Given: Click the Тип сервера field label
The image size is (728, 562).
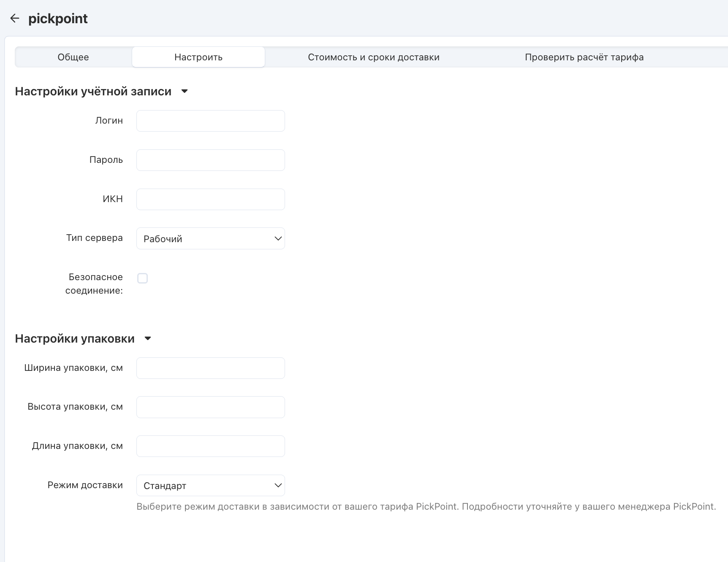Looking at the screenshot, I should 94,238.
